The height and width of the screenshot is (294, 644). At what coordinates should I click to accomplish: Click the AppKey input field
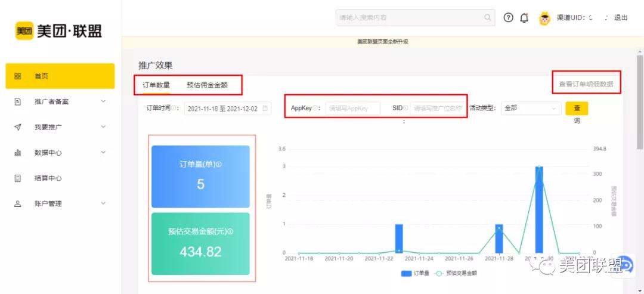tap(353, 109)
